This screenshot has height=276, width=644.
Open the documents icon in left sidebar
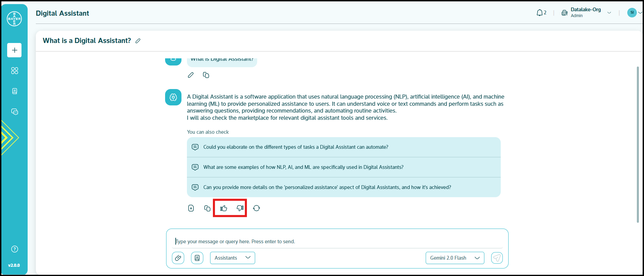pyautogui.click(x=14, y=91)
